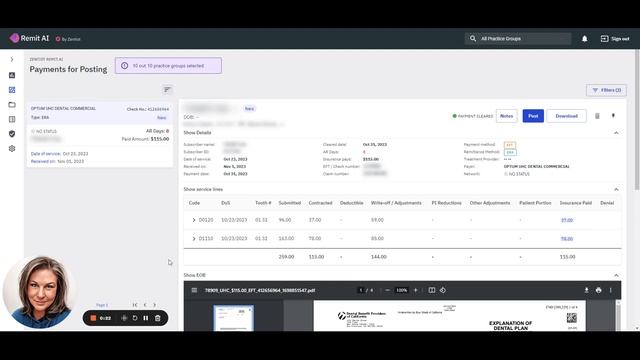Expand the D0120 service line row
The image size is (640, 360).
click(194, 220)
